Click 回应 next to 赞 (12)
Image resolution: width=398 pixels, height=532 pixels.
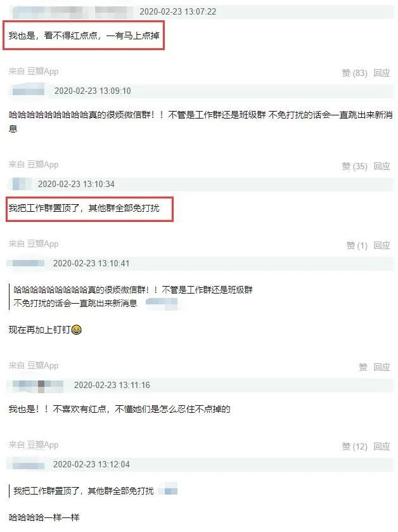(382, 446)
